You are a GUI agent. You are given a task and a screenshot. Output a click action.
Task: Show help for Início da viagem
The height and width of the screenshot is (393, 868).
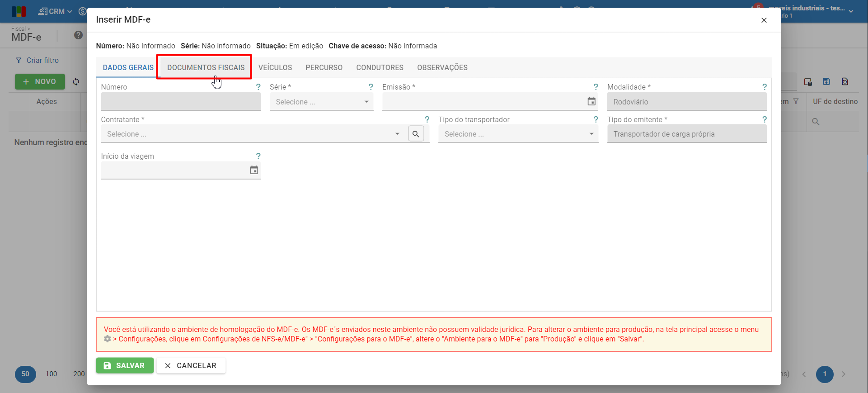[x=258, y=156]
